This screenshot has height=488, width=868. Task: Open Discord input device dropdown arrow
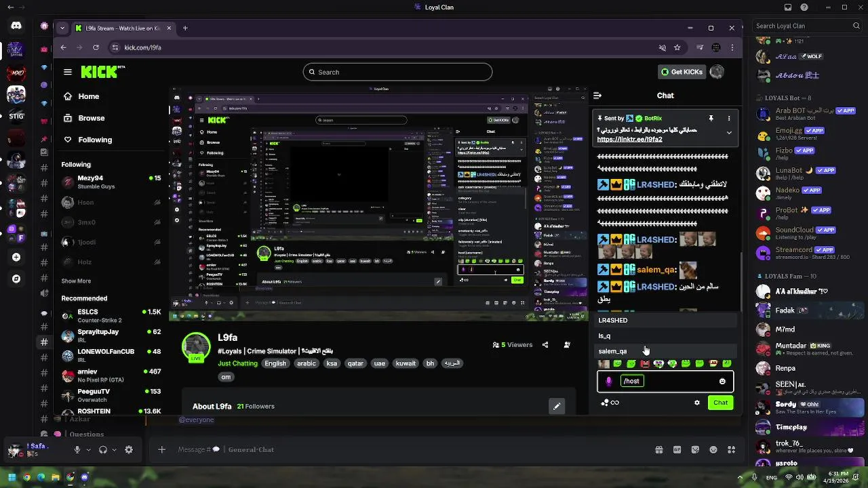[x=88, y=449]
